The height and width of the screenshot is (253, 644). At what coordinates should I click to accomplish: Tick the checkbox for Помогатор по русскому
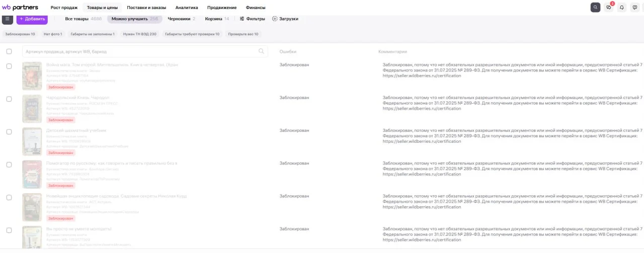click(9, 164)
